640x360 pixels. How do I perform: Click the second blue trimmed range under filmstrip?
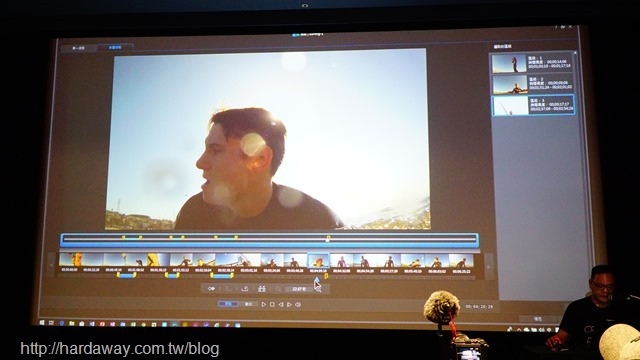(x=172, y=276)
